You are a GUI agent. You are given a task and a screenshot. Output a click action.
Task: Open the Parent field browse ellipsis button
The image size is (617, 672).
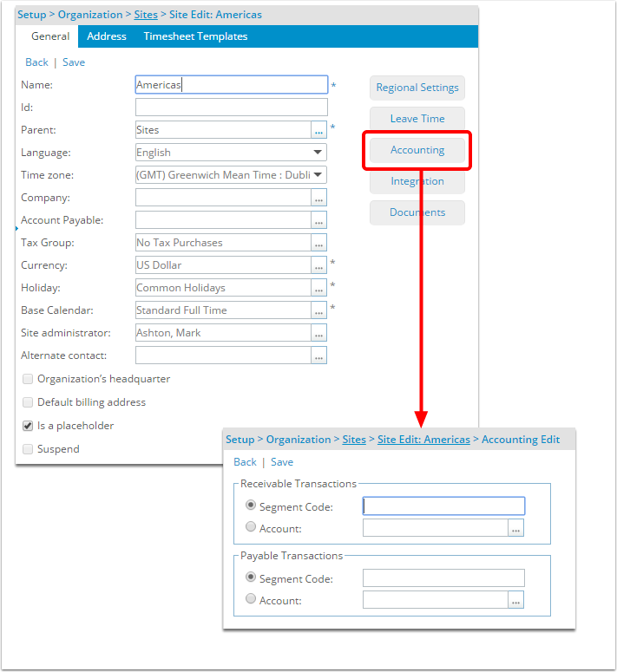[x=319, y=130]
